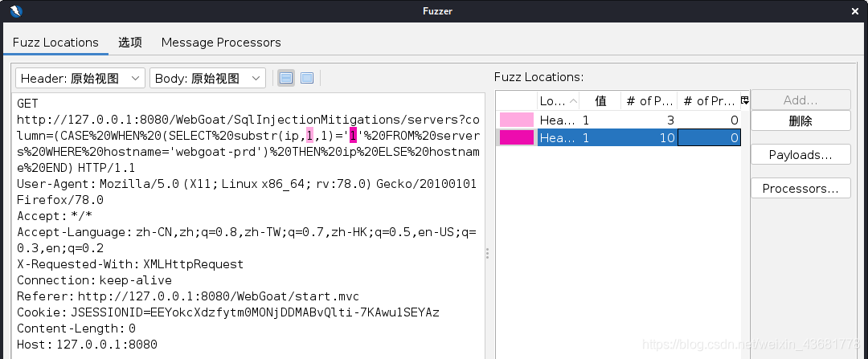This screenshot has height=359, width=868.
Task: Click the ZAP lightning logo icon
Action: pos(15,10)
